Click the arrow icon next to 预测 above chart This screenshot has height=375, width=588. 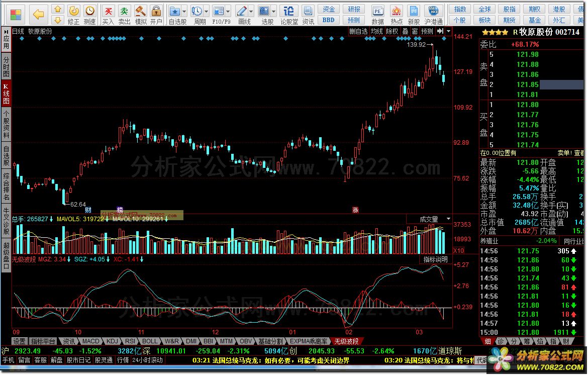tap(440, 31)
